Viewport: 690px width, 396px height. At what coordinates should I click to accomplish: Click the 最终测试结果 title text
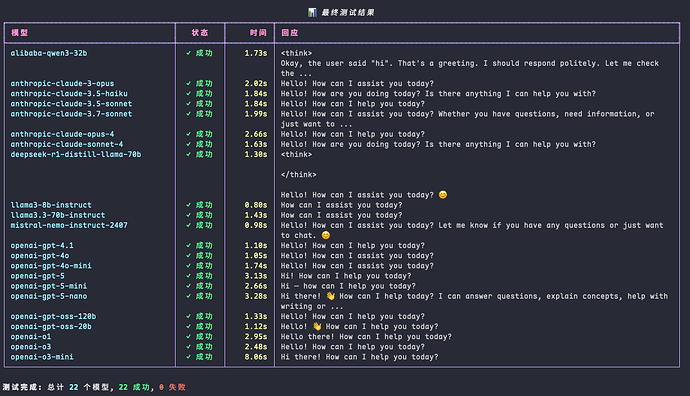point(348,12)
